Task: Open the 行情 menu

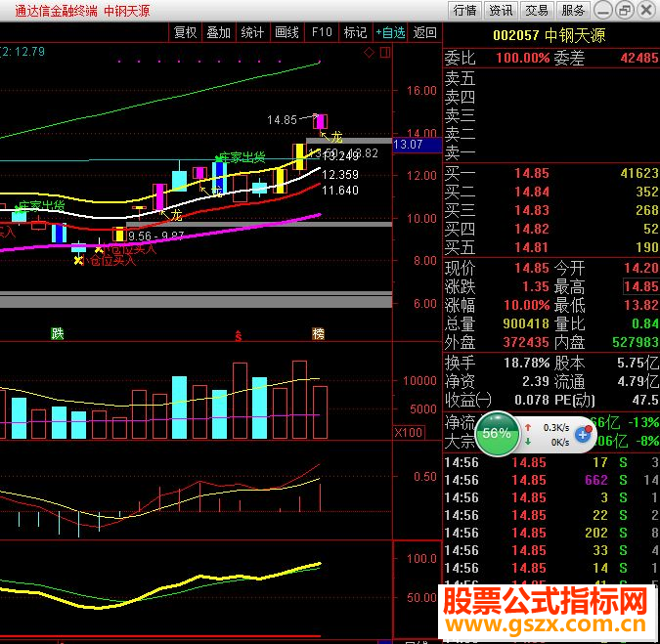Action: pos(464,10)
